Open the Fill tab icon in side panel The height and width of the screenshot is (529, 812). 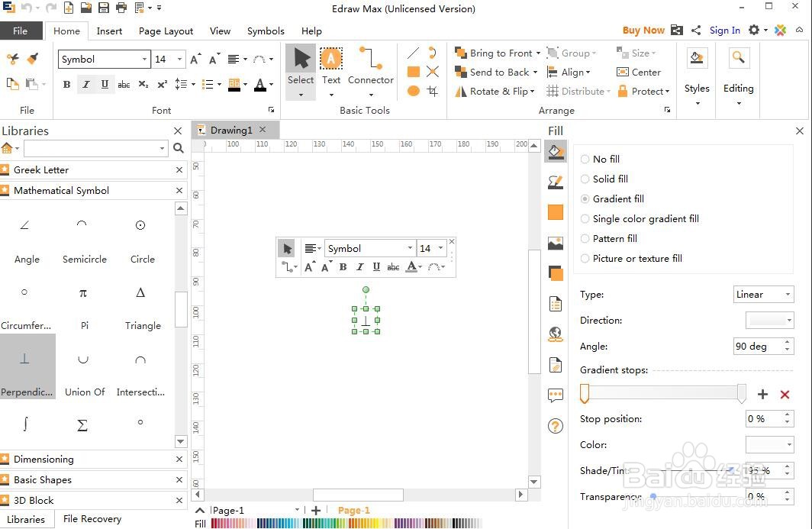coord(555,153)
